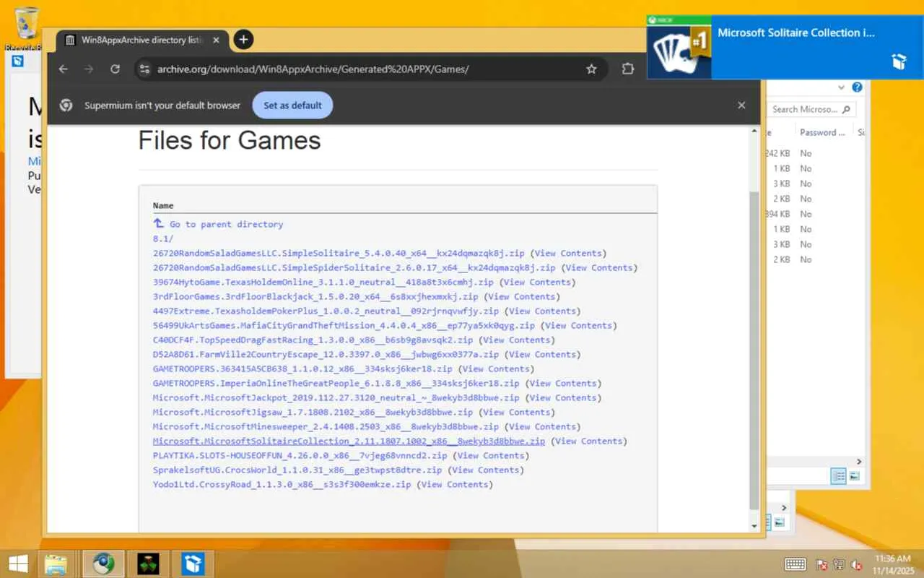924x578 pixels.
Task: Download the SLOTS-HOUSEOFFUN zip file
Action: tap(300, 455)
